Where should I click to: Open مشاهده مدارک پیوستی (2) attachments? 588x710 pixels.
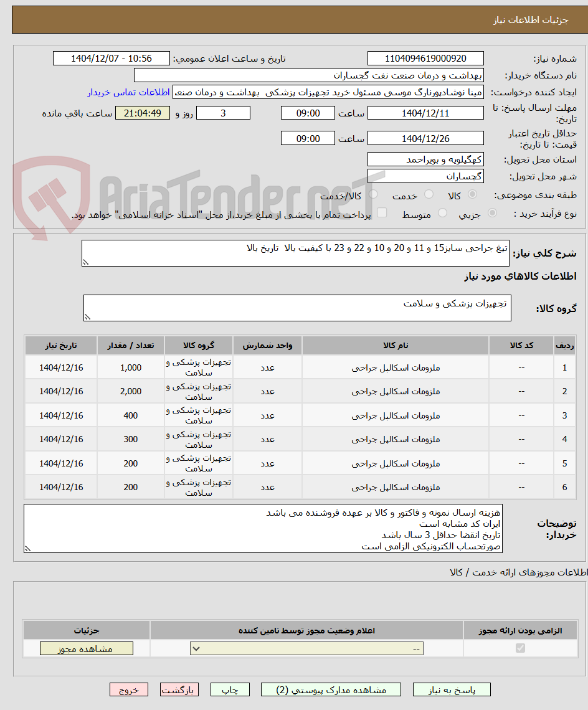click(331, 689)
